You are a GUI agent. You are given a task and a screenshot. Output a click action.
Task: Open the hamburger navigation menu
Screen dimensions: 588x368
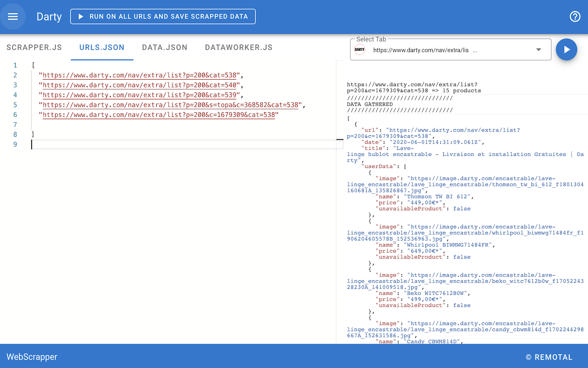(x=13, y=17)
